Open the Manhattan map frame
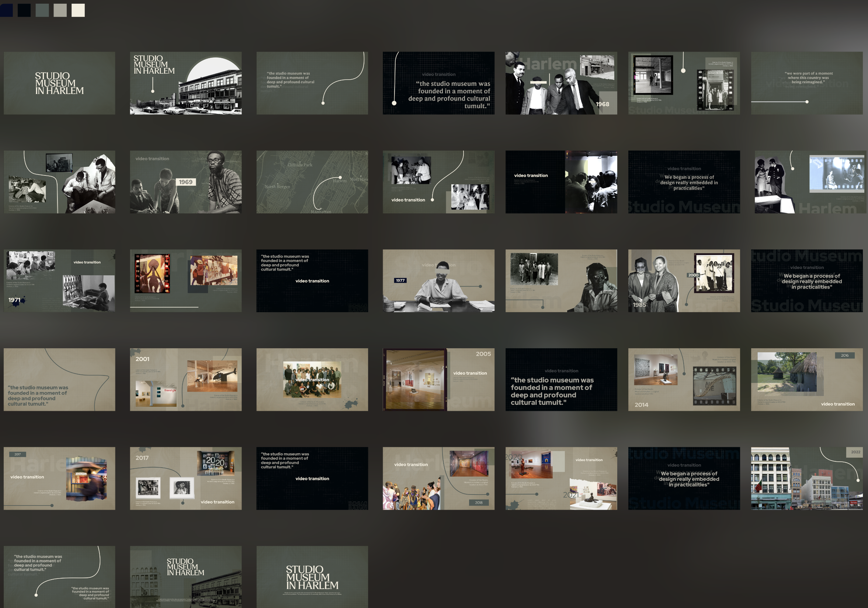This screenshot has width=868, height=608. (312, 182)
